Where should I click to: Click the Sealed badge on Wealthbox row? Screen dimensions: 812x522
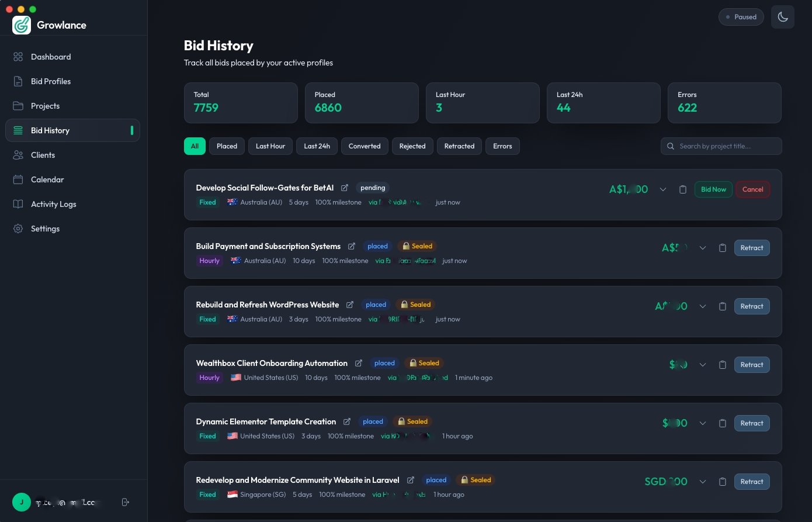click(x=424, y=363)
